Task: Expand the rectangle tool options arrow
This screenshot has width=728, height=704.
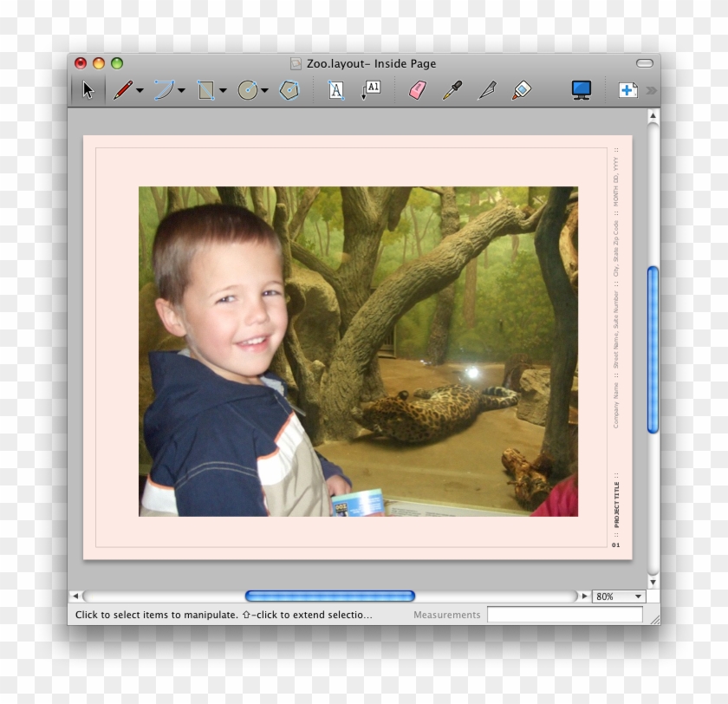Action: click(221, 91)
